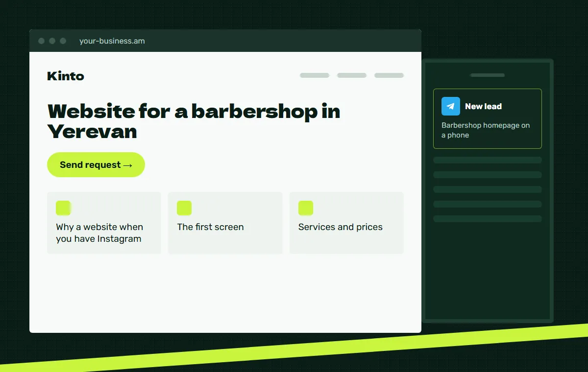Open "Services and prices" card

346,223
